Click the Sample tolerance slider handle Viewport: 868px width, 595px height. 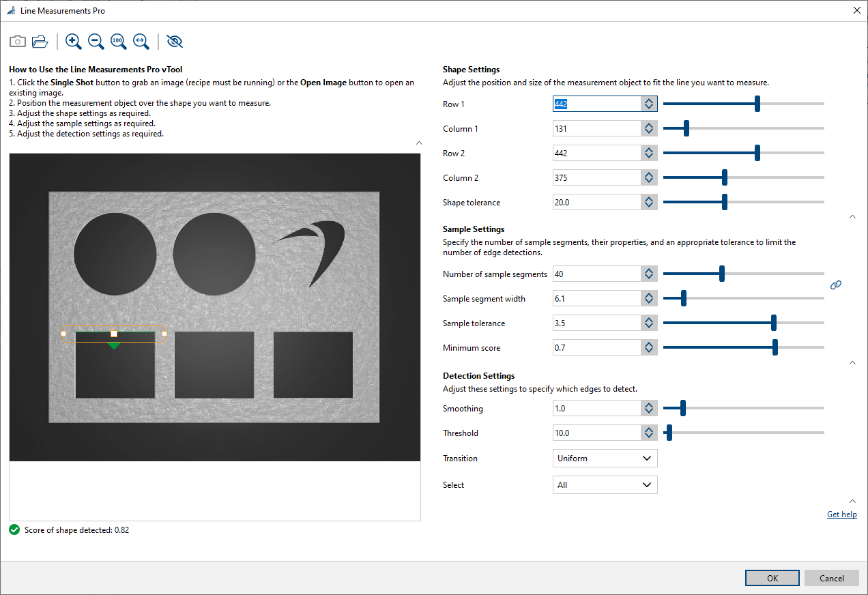point(774,323)
